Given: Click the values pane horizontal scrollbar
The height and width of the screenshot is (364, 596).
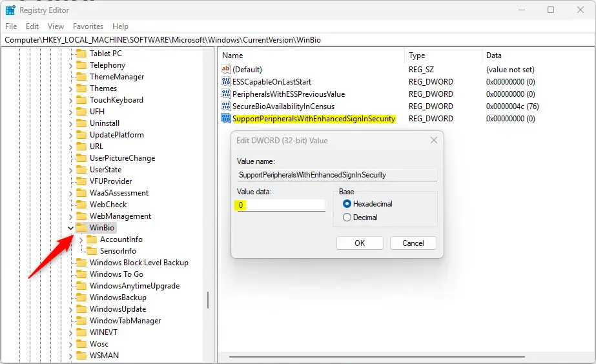Looking at the screenshot, I should pyautogui.click(x=376, y=357).
